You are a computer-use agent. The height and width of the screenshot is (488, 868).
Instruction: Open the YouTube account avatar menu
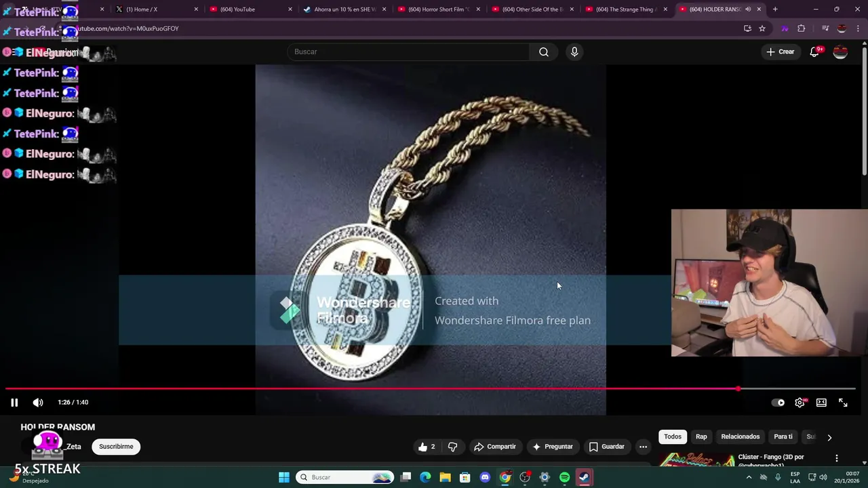coord(840,52)
